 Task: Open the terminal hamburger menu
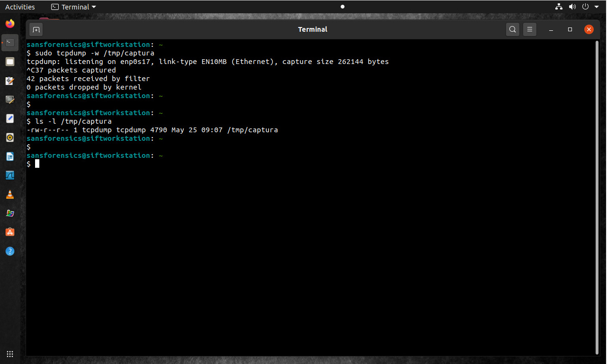(530, 29)
